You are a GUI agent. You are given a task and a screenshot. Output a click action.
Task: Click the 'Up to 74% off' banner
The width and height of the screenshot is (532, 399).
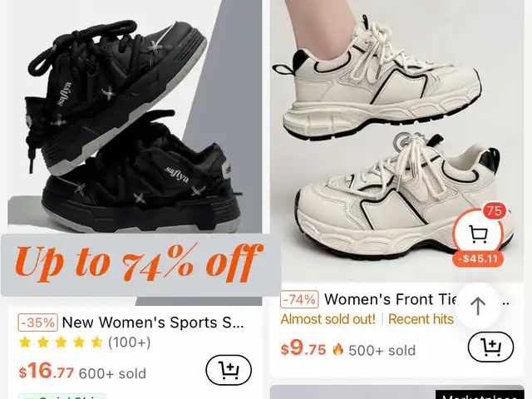coord(140,264)
